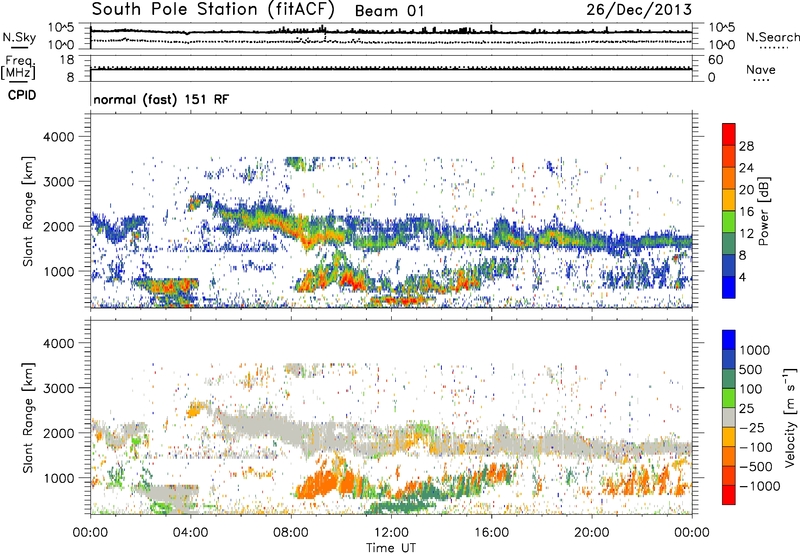Click the 16 dB power scale label
The height and width of the screenshot is (554, 800).
pyautogui.click(x=746, y=212)
